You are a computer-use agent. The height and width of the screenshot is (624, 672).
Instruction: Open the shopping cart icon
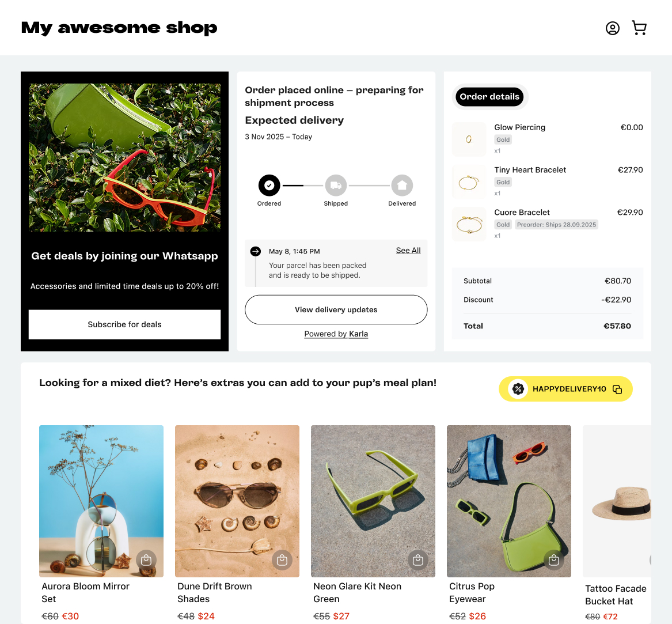(x=639, y=28)
